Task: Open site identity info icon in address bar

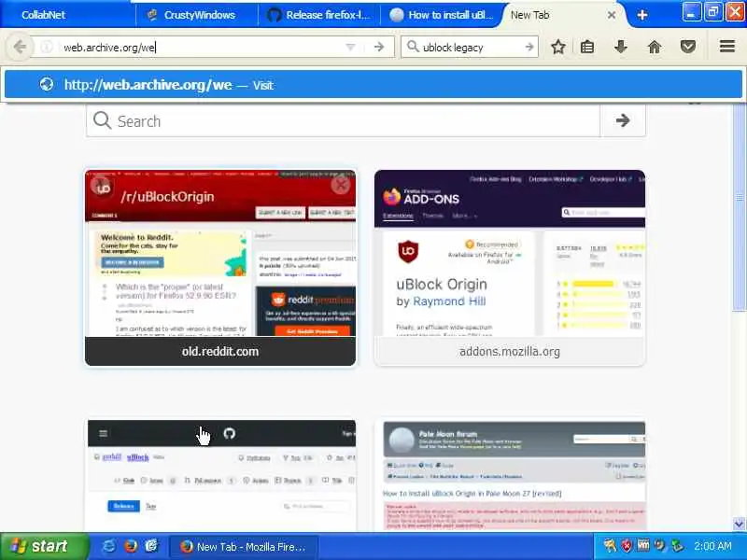Action: click(47, 48)
